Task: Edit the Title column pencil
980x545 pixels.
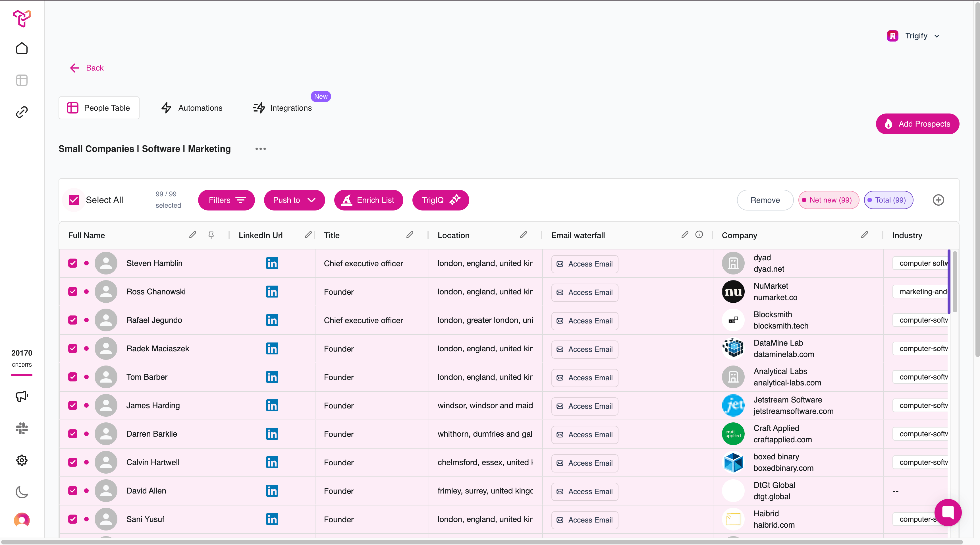Action: (409, 235)
